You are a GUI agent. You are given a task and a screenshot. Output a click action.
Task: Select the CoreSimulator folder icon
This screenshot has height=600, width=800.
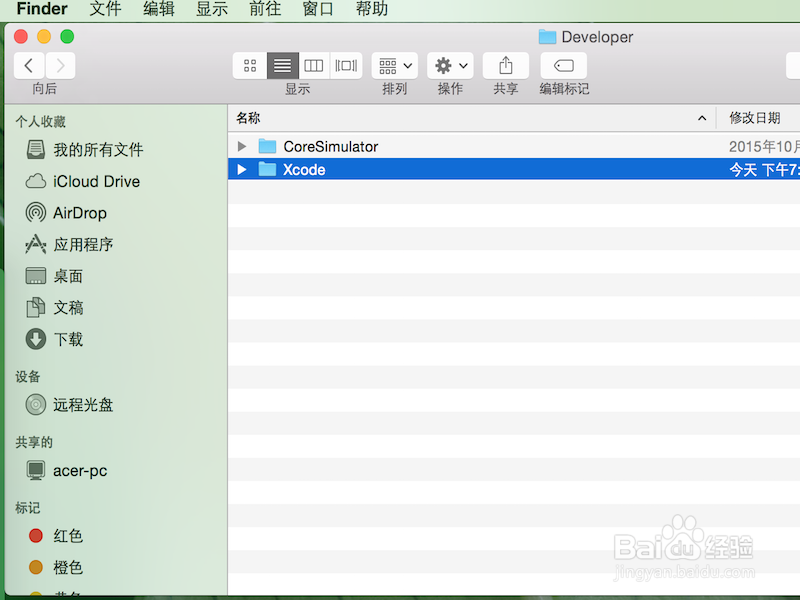tap(267, 146)
